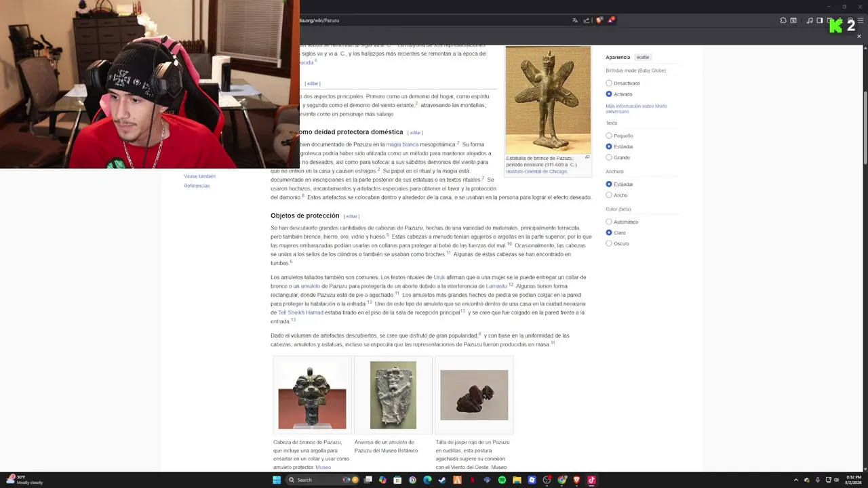
Task: Open the Uruk link
Action: [439, 277]
